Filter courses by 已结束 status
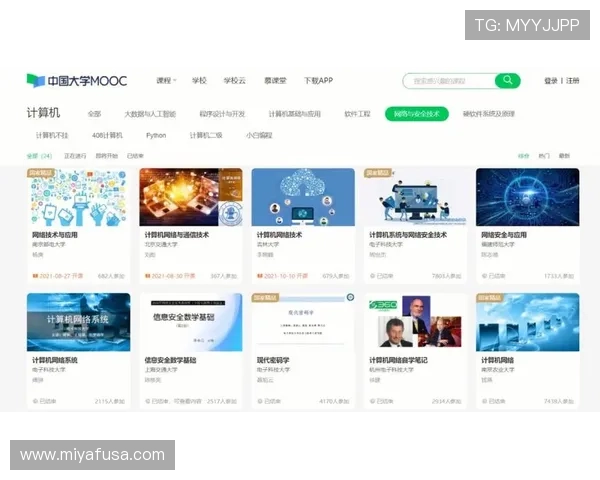Image resolution: width=600 pixels, height=480 pixels. point(135,156)
